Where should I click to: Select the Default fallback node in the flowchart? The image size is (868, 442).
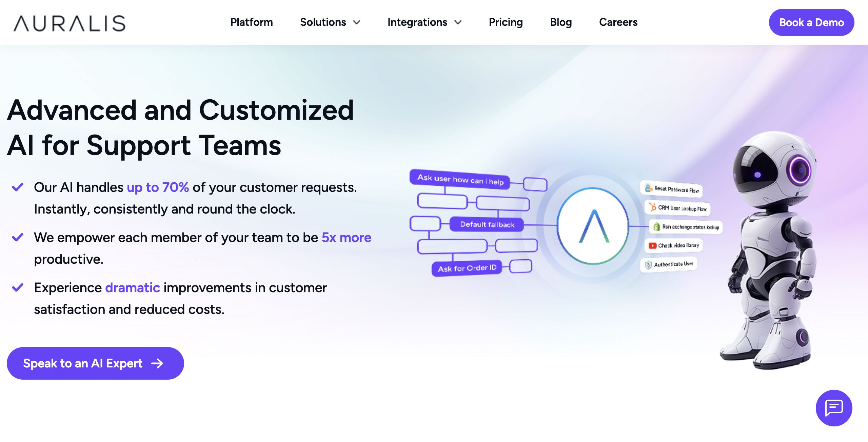coord(487,224)
